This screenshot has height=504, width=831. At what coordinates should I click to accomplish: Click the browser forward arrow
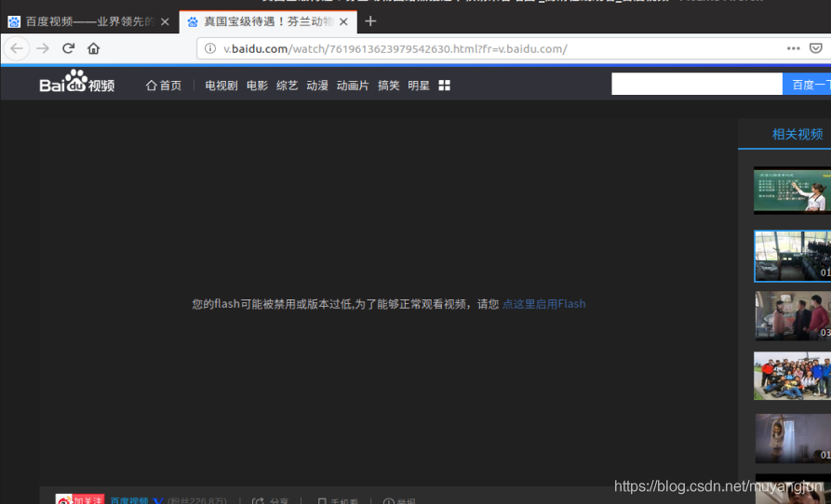[43, 48]
